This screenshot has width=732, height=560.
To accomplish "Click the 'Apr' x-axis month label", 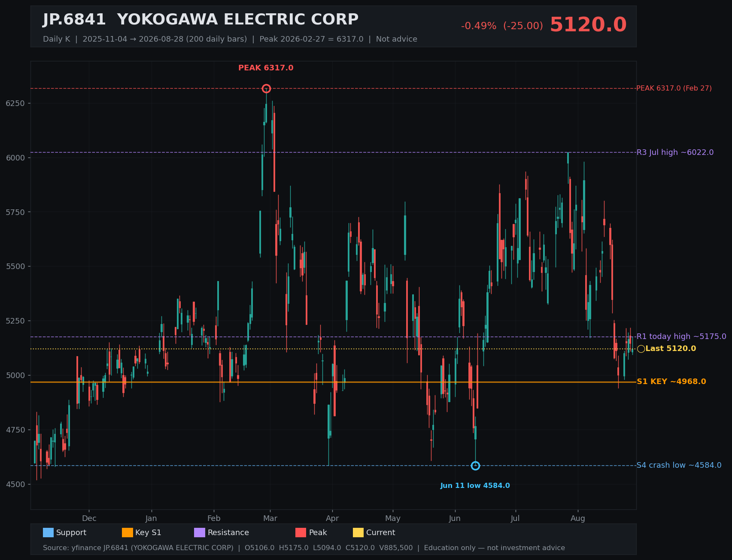I will tap(332, 518).
